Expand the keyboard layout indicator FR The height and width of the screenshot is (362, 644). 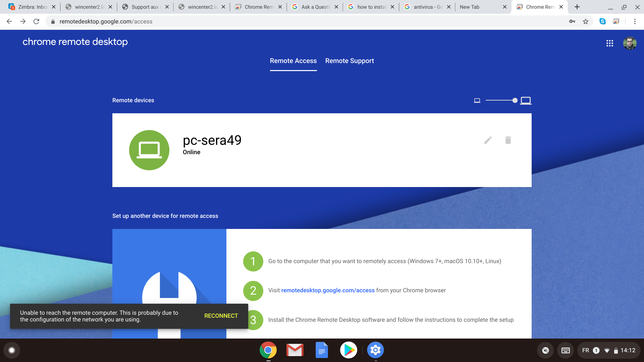pos(586,350)
